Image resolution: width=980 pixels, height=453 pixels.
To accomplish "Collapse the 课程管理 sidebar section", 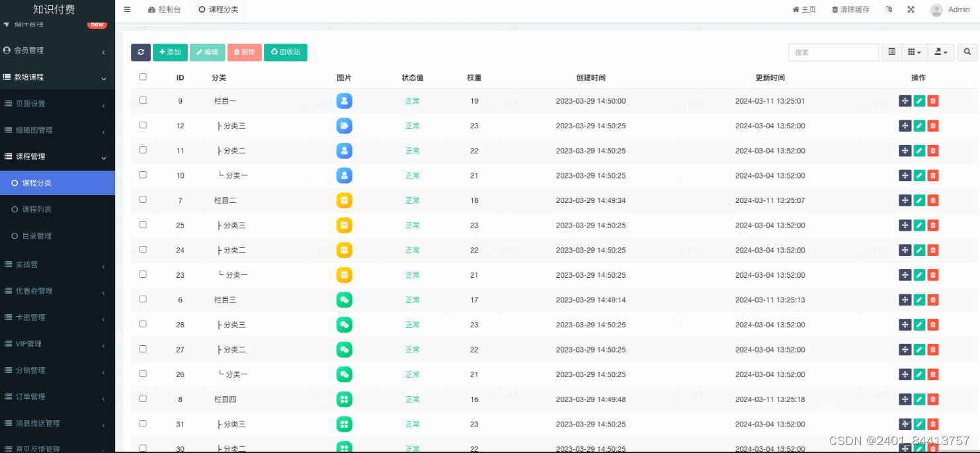I will coord(58,157).
